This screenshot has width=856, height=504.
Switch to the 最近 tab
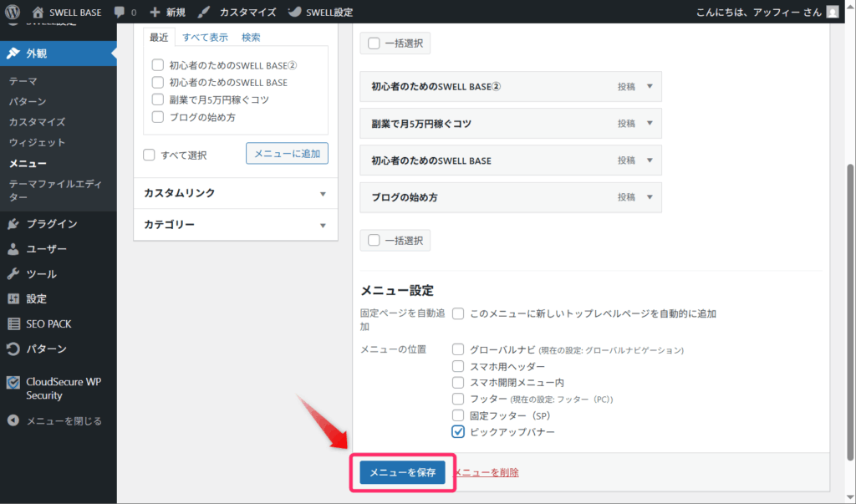point(159,37)
